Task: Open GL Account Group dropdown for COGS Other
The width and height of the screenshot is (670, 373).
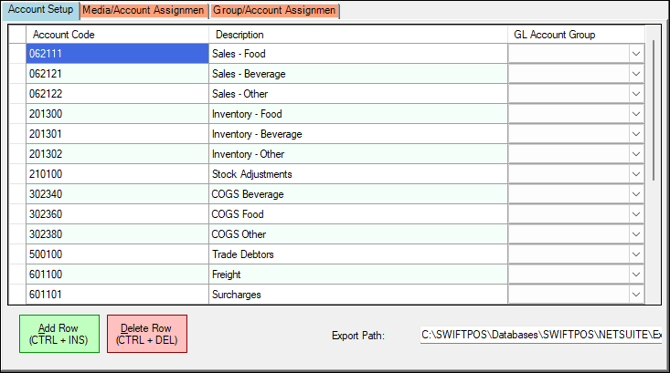Action: pos(636,235)
